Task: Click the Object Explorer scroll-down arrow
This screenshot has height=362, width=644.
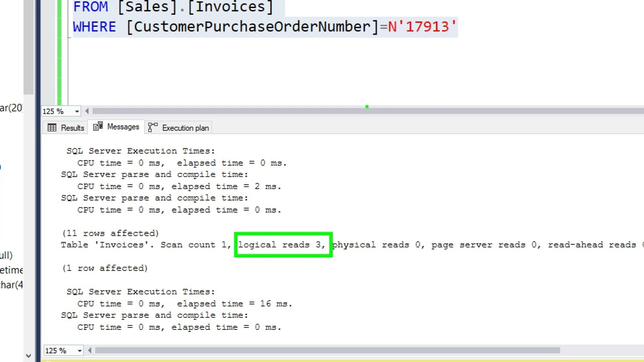Action: (28, 356)
